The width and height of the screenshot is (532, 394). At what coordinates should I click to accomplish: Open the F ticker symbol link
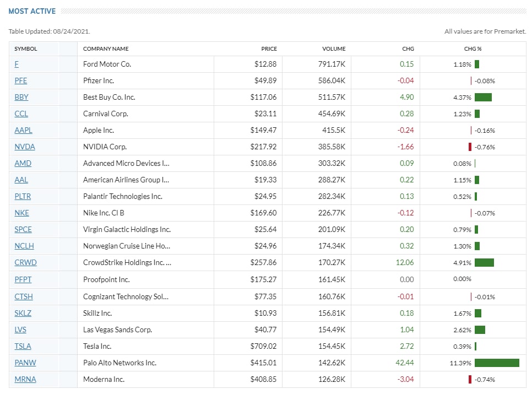point(17,64)
